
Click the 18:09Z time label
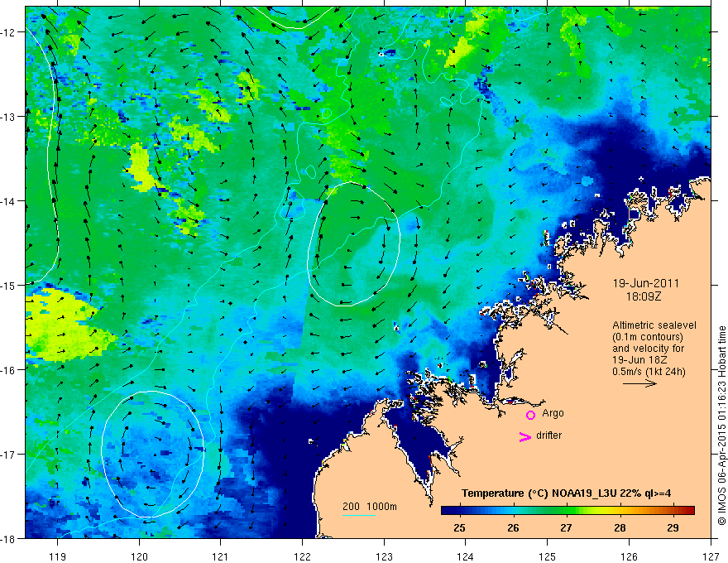pos(644,296)
